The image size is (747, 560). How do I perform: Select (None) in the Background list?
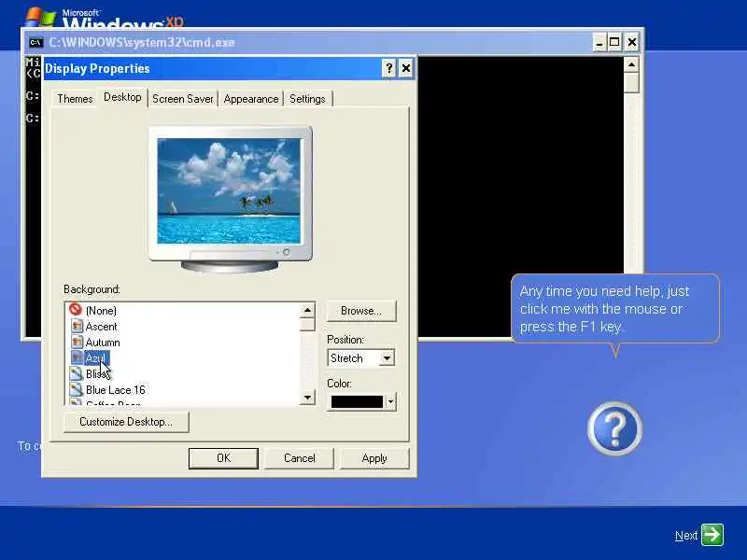(x=101, y=311)
